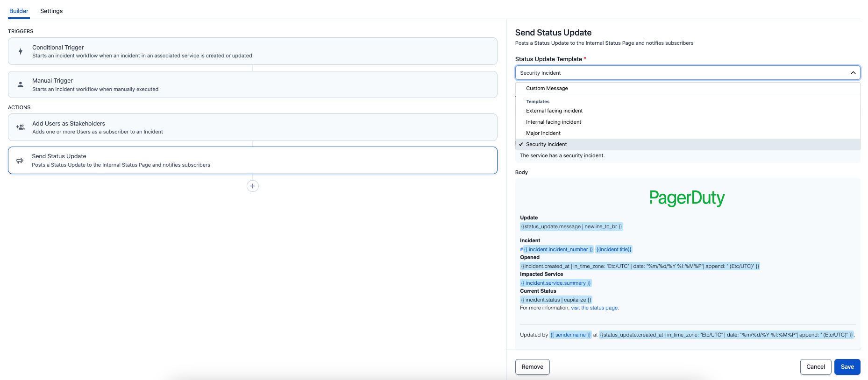This screenshot has height=380, width=868.
Task: Save the status update action
Action: 847,367
